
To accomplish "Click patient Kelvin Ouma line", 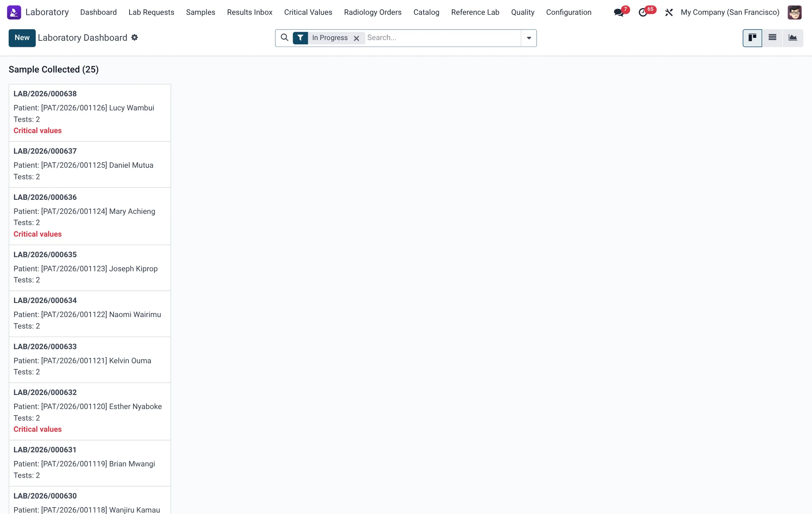I will [x=82, y=361].
